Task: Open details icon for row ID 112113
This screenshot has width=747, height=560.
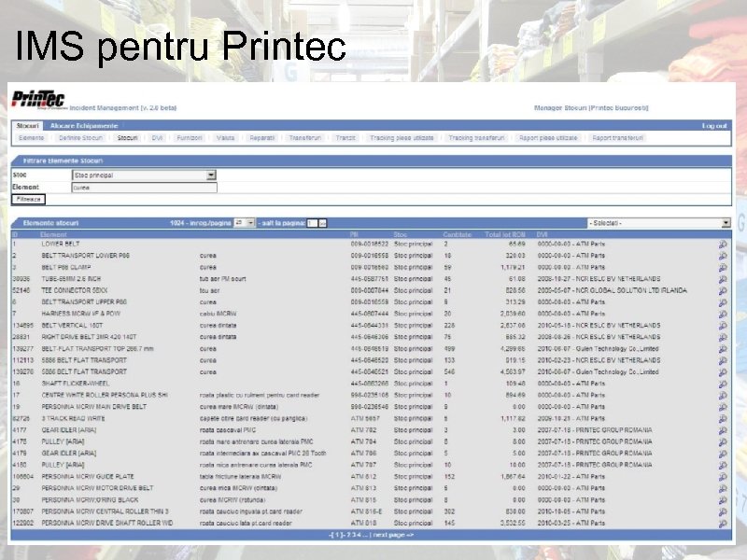Action: click(723, 361)
